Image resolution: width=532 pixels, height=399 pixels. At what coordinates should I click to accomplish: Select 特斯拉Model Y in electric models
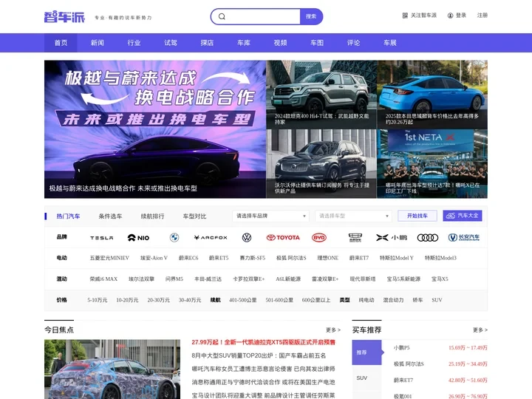click(x=397, y=258)
